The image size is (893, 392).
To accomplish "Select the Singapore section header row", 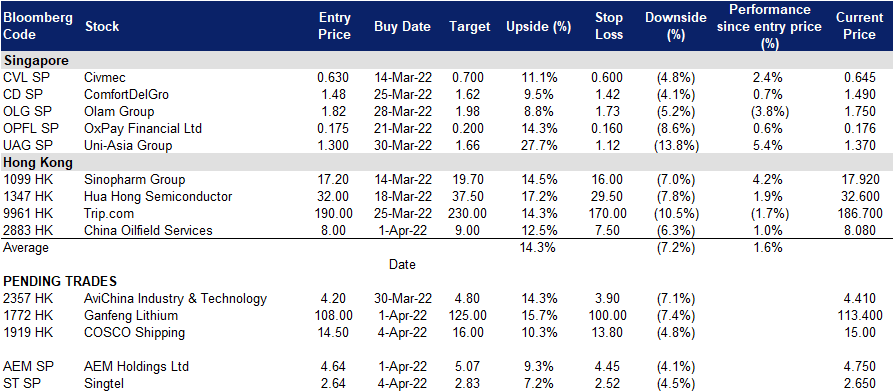I will click(x=446, y=60).
